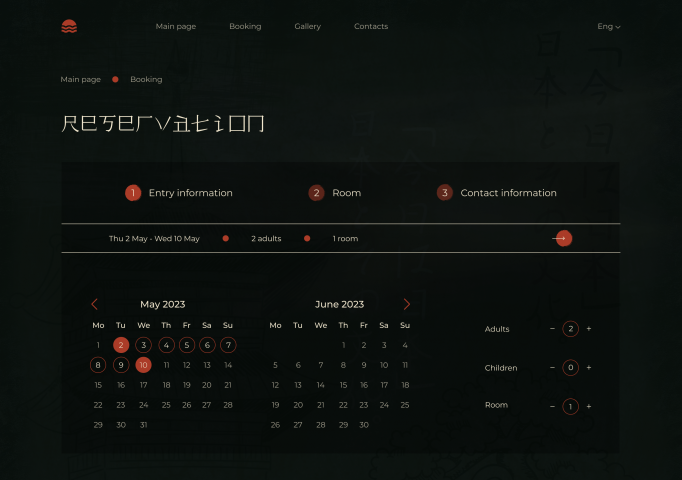Image resolution: width=682 pixels, height=480 pixels.
Task: Click Booking breadcrumb link
Action: [146, 80]
